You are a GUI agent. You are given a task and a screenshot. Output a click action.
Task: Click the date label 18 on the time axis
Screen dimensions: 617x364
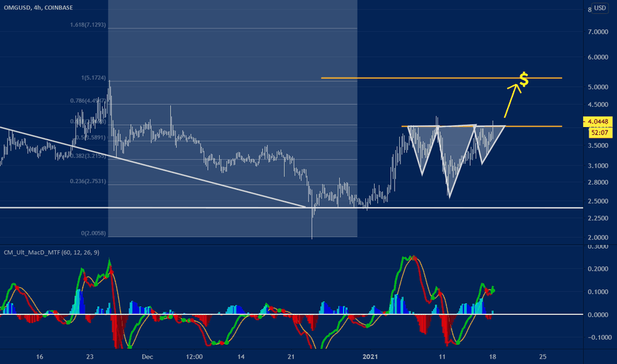pos(493,357)
